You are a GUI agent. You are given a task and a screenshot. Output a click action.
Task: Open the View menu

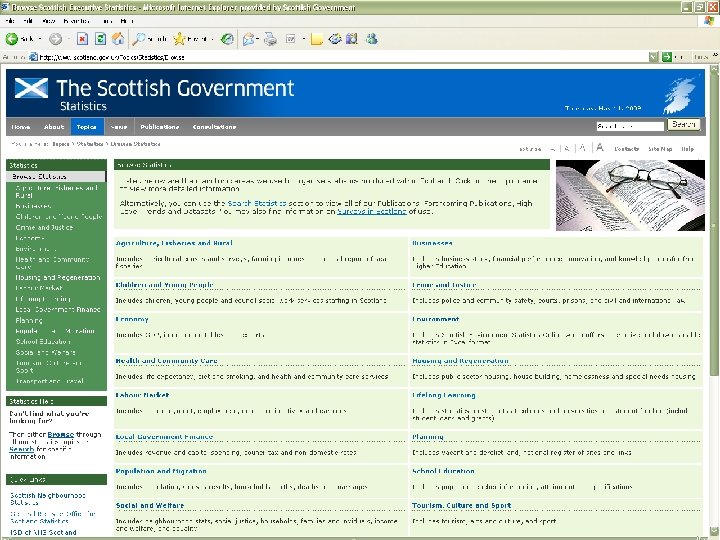coord(48,21)
